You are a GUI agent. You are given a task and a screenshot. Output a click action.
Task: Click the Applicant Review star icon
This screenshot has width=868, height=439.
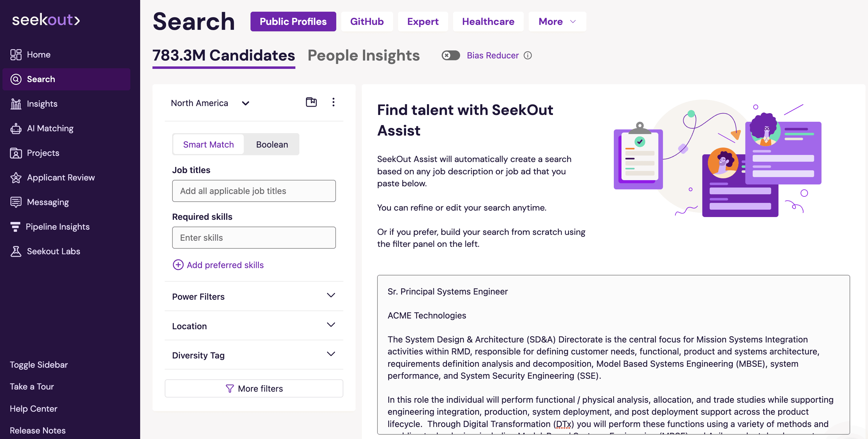16,178
